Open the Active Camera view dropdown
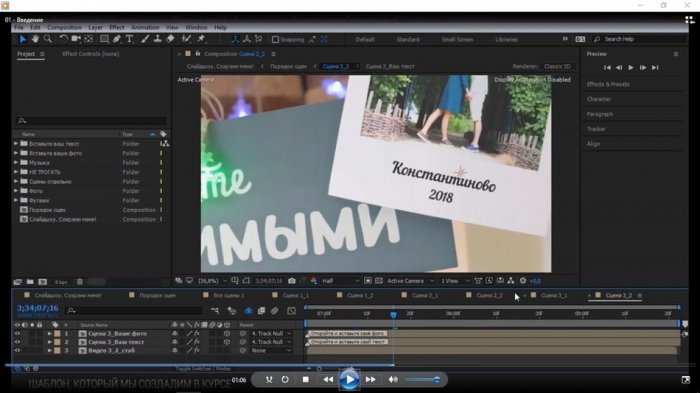 click(410, 281)
